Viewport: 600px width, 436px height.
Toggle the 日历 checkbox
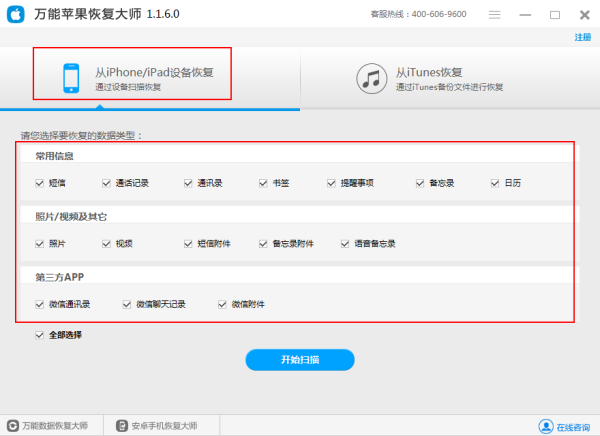(x=495, y=183)
